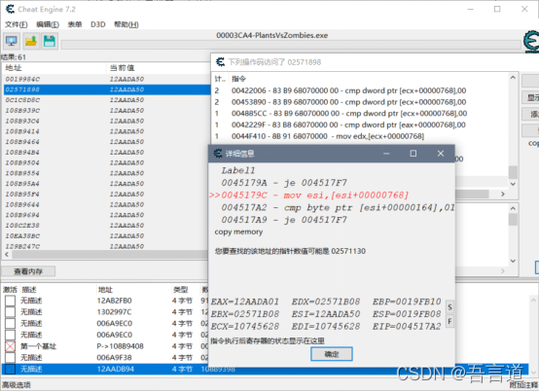
Task: Click the 查看内存 memory view button
Action: 28,271
